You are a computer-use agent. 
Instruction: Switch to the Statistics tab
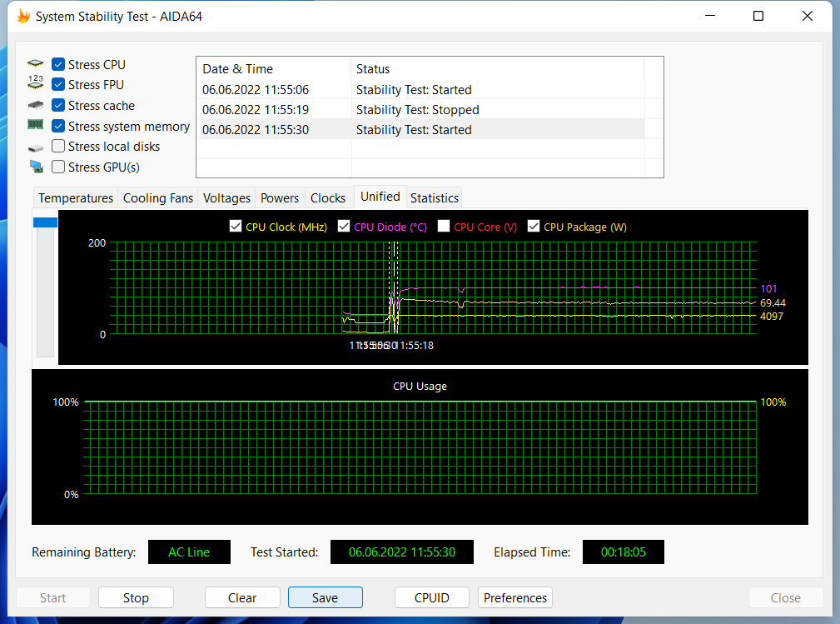[434, 197]
